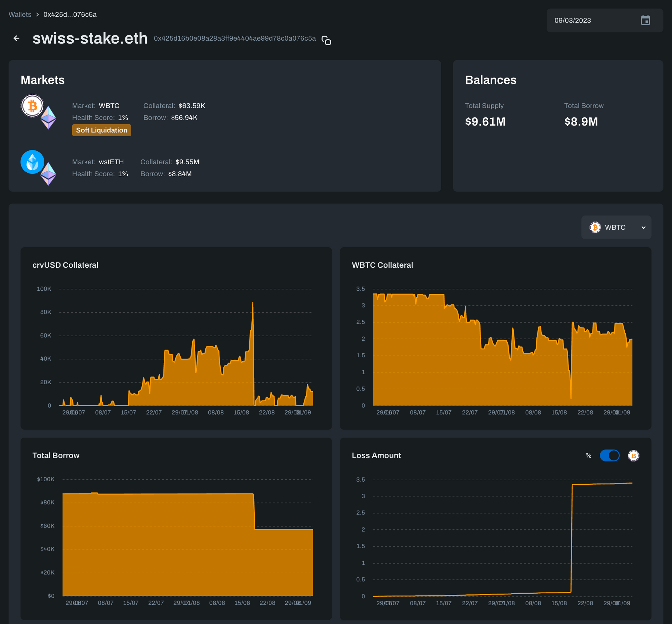
Task: Click the Loss Amount chart title
Action: (x=376, y=455)
